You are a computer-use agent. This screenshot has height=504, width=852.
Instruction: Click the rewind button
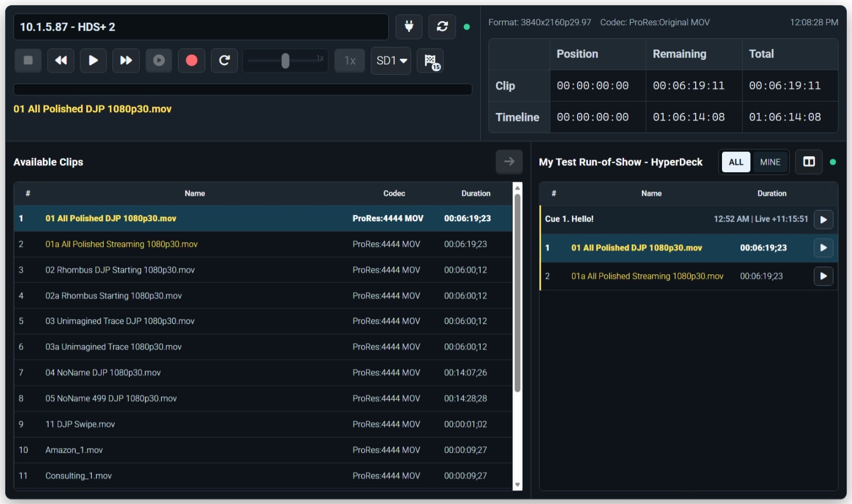[61, 60]
